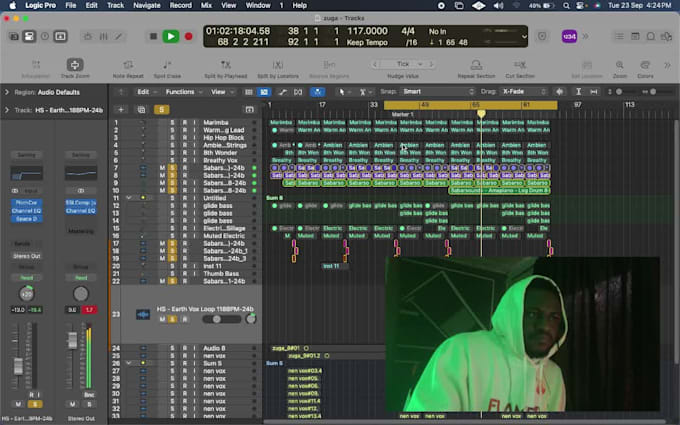
Task: Click the Stereo Out output slot
Action: click(x=26, y=256)
